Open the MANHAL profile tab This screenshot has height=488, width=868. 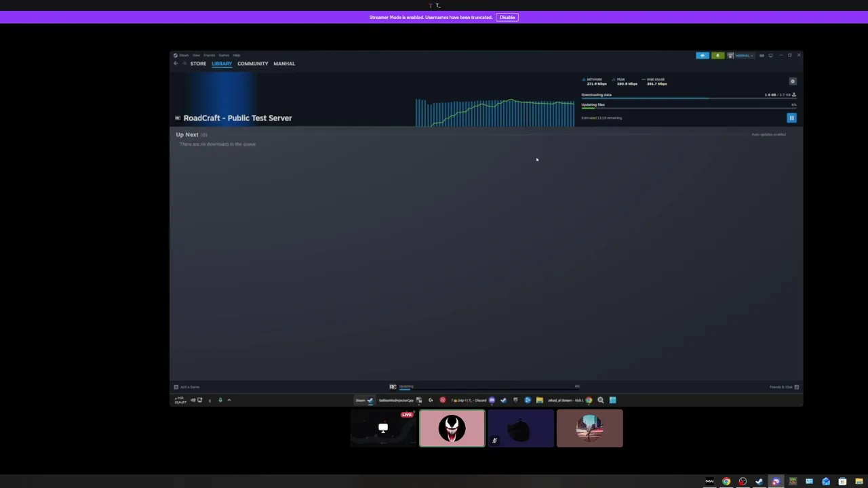coord(284,63)
